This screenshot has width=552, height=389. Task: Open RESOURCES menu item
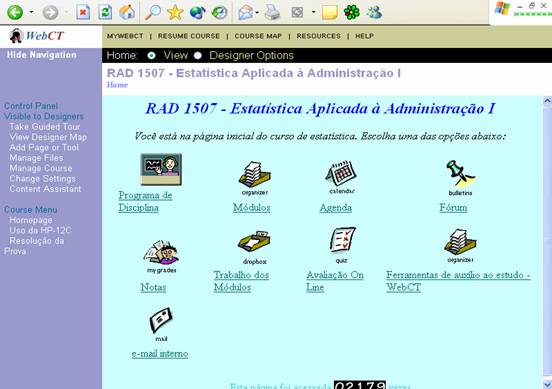click(319, 36)
